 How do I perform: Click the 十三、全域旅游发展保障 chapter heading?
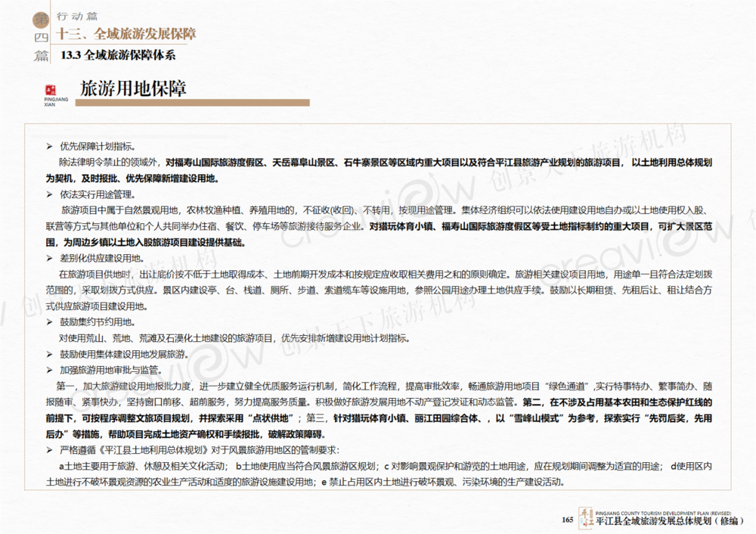[126, 34]
